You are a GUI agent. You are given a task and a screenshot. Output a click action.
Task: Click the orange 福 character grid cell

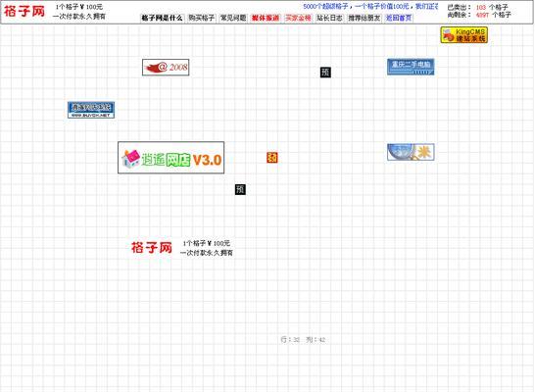(272, 158)
